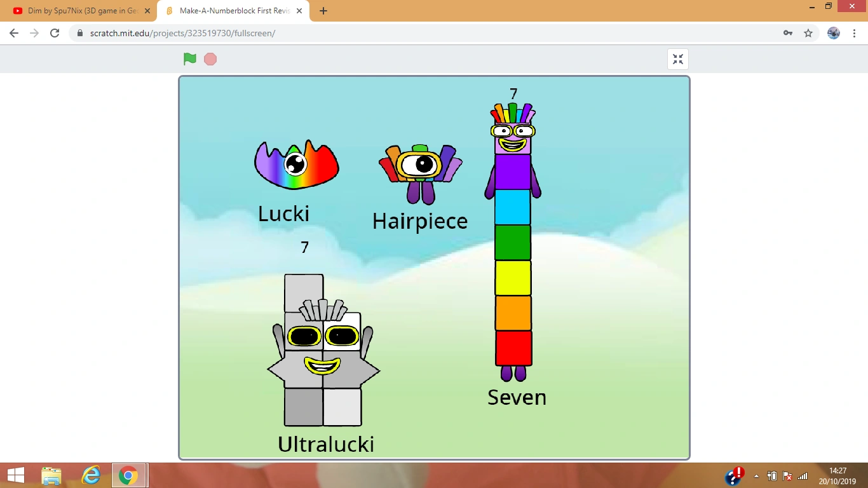This screenshot has height=488, width=868.
Task: Expand hidden icons in the system tray
Action: (756, 475)
